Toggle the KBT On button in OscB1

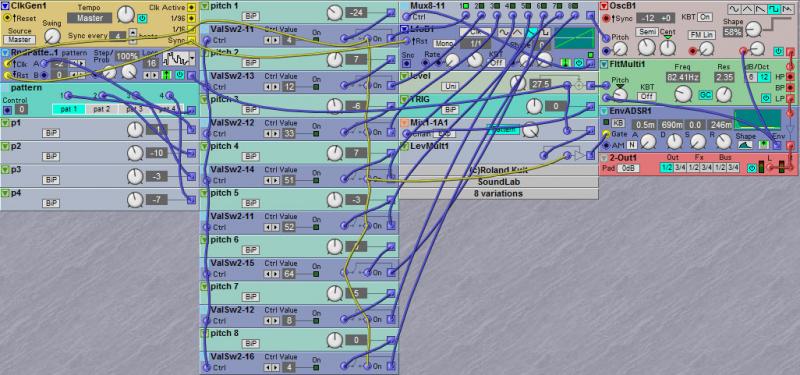[705, 17]
